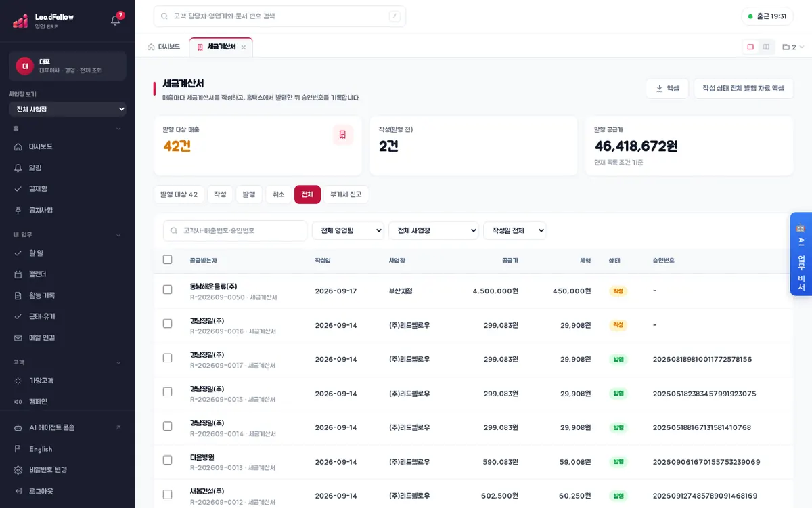Click 로그아웃 to sign out
Screen dimensions: 812x508
(68, 490)
